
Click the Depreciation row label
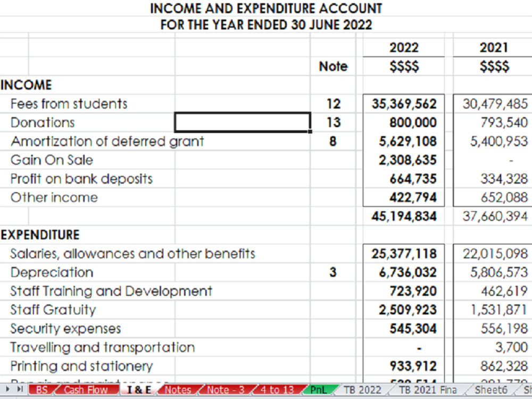point(52,272)
